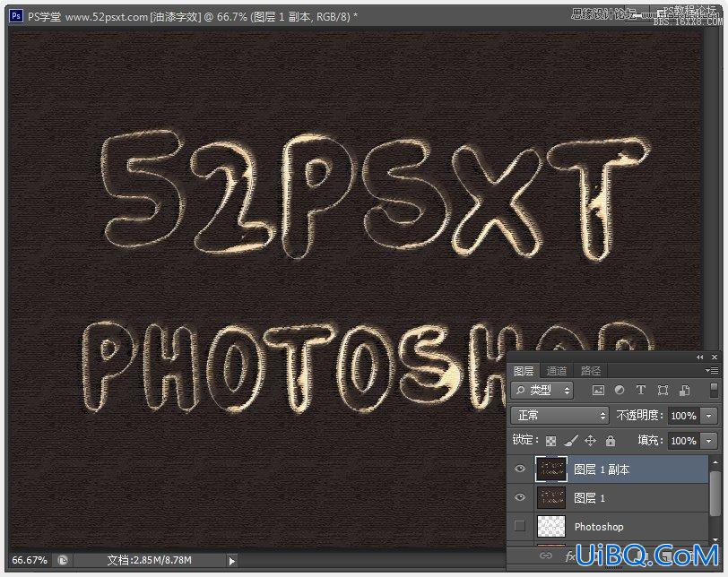Filter layers by adjustment layer type

point(620,391)
